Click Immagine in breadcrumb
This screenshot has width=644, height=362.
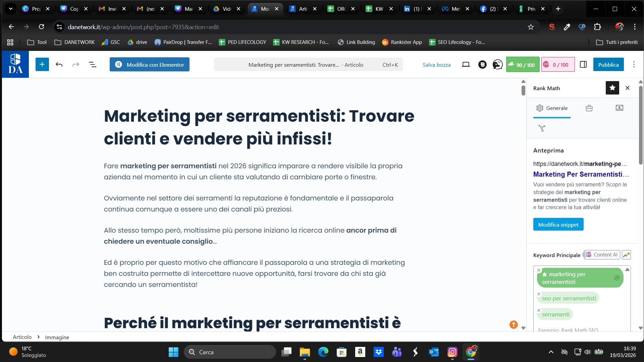point(57,337)
